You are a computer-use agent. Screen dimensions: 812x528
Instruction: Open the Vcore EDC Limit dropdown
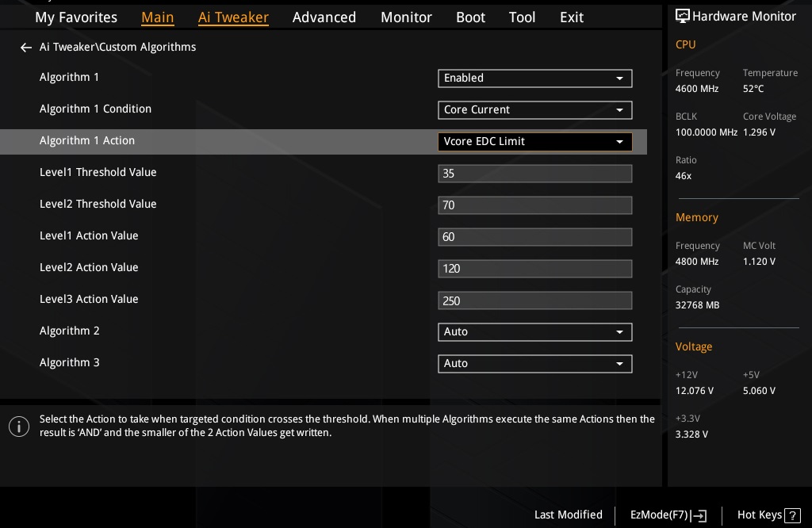535,142
